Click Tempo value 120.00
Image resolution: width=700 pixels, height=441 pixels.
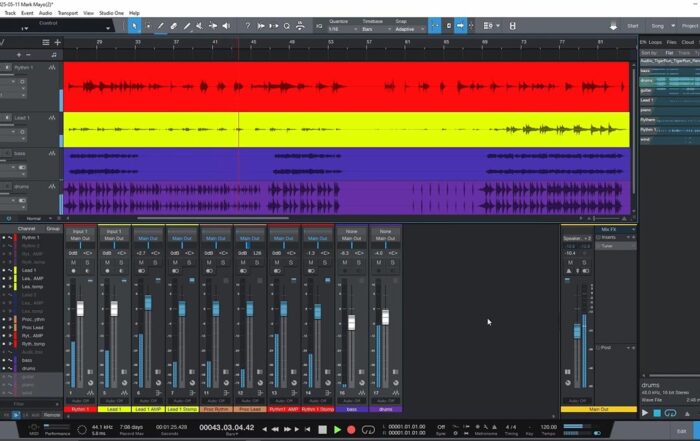coord(549,427)
